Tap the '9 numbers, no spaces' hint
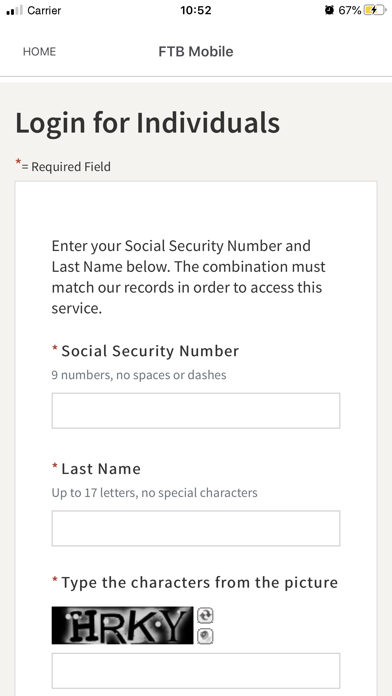Screen dimensions: 392x696 tap(139, 375)
